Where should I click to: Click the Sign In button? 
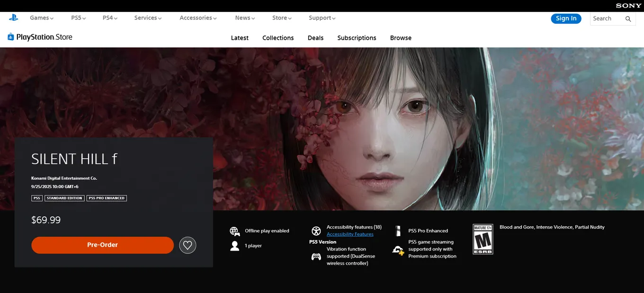click(566, 18)
